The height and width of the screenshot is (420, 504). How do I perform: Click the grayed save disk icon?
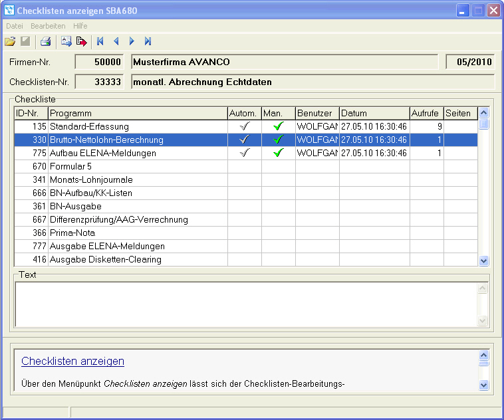pos(25,41)
